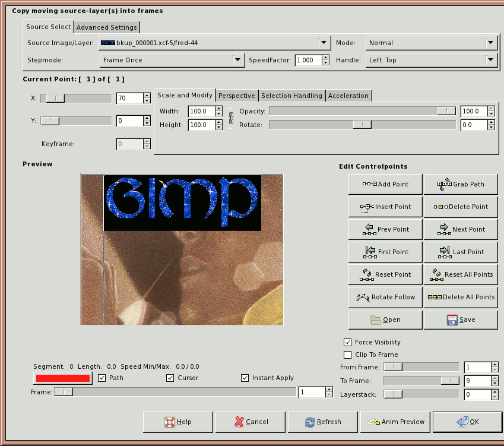
Task: Click the Frame number input field
Action: tap(312, 392)
